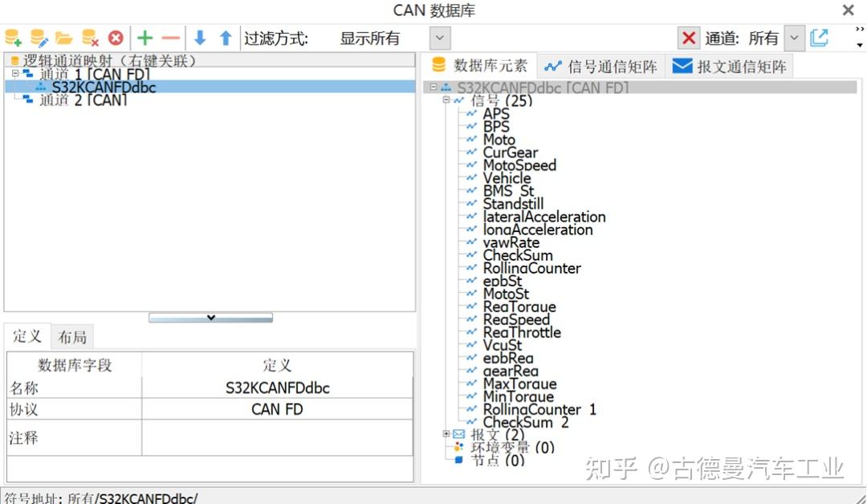Screen dimensions: 867x504
Task: Open database in external window via export icon
Action: pyautogui.click(x=820, y=37)
